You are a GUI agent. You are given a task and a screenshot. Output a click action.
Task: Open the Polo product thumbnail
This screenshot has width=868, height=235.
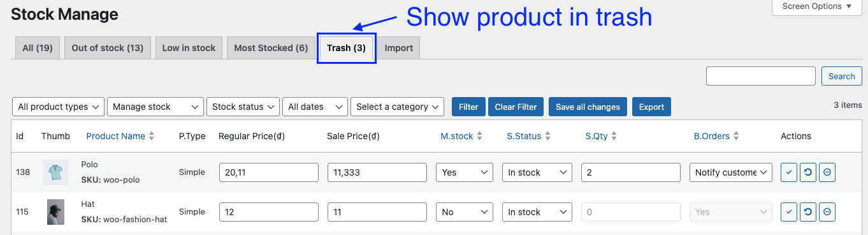(x=55, y=172)
